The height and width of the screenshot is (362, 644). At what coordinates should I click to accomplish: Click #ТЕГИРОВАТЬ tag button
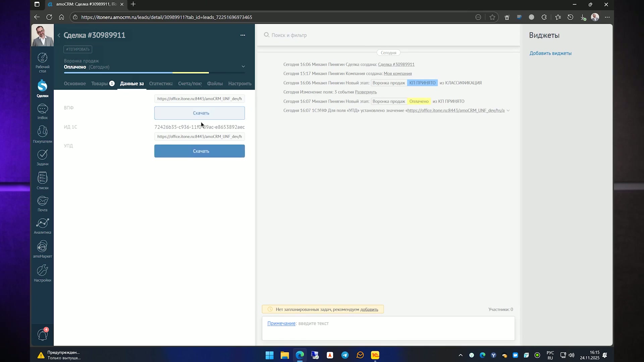[x=78, y=49]
